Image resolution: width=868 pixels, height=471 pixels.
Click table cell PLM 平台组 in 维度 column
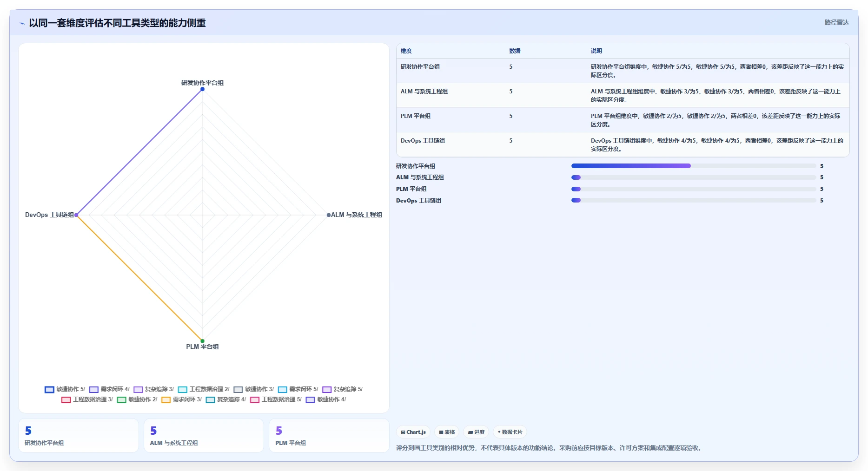[x=416, y=116]
